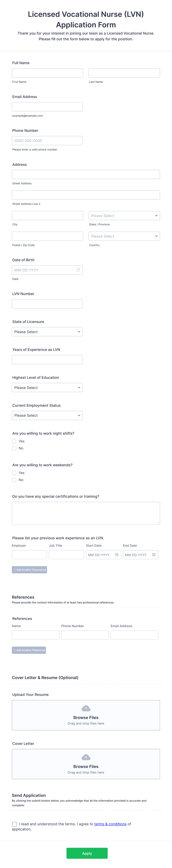Click the Start Date calendar icon

pos(117,555)
